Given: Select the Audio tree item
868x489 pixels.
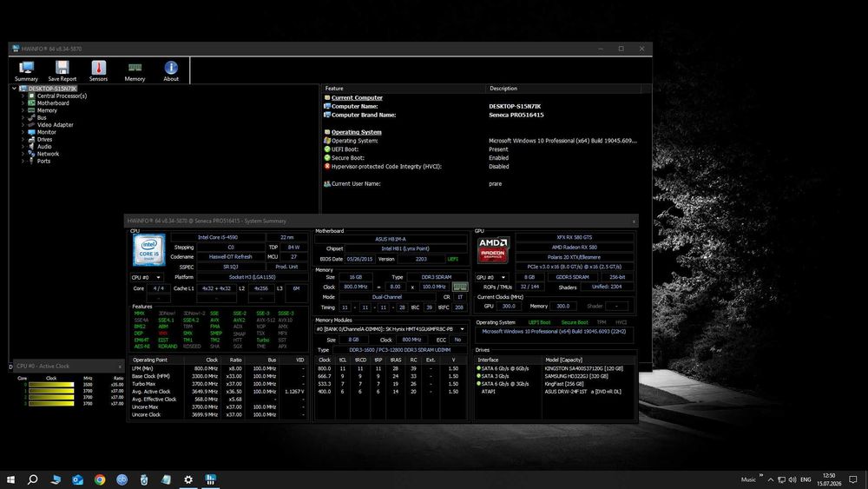Looking at the screenshot, I should tap(43, 146).
